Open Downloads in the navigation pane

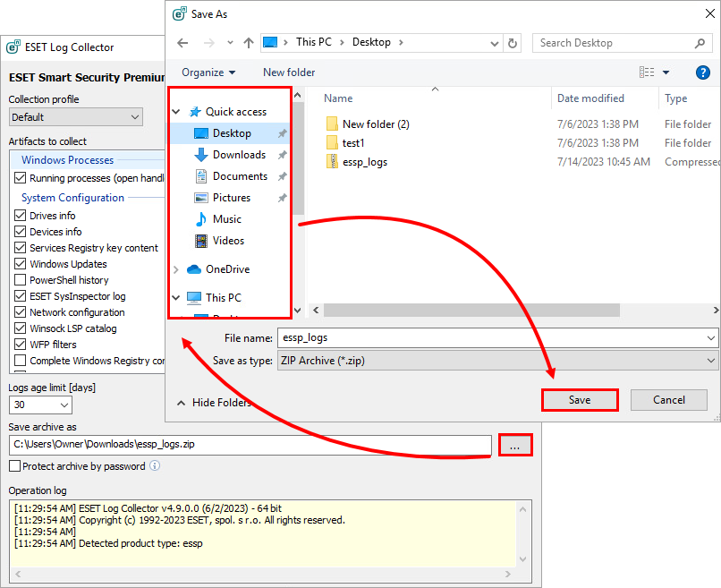pos(239,155)
